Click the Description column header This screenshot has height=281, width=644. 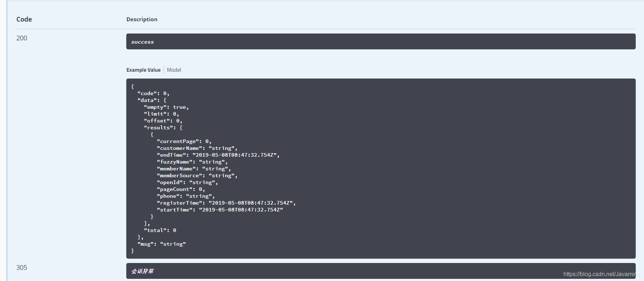(142, 19)
